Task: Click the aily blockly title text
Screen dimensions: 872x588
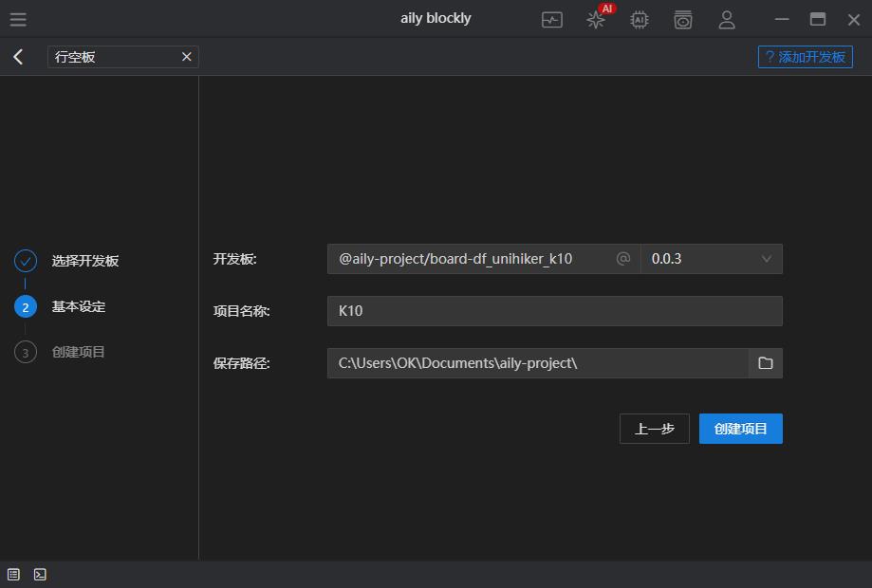Action: coord(436,18)
